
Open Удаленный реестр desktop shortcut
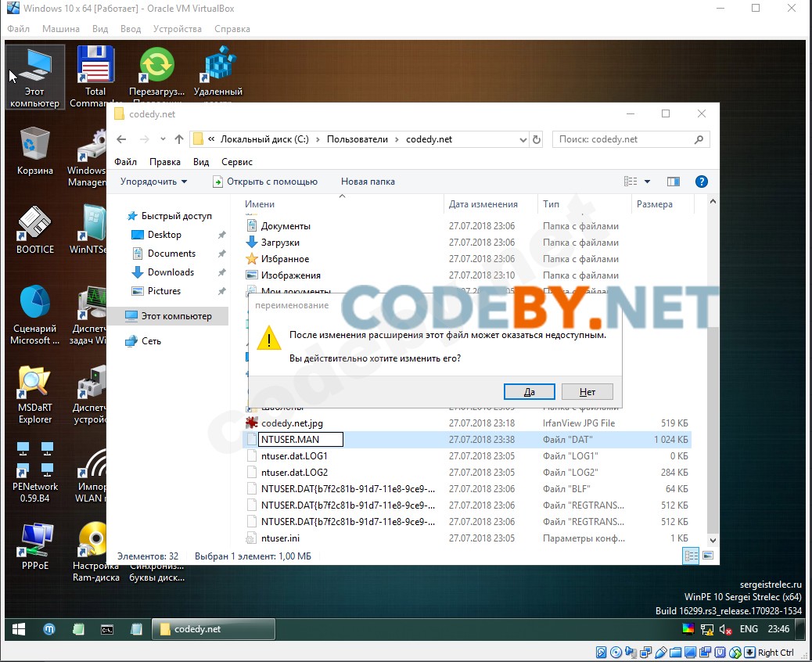coord(218,73)
